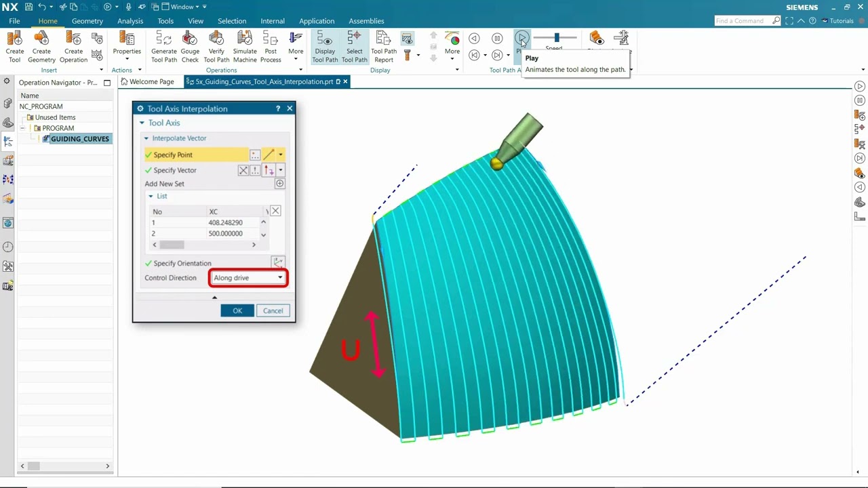Pause the tool path animation
Screen dimensions: 868x488
(497, 39)
